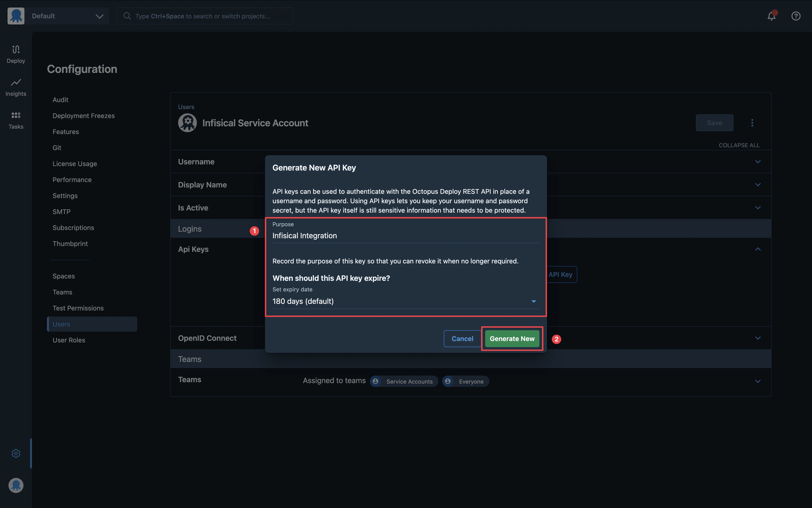Open License Usage menu item

75,164
